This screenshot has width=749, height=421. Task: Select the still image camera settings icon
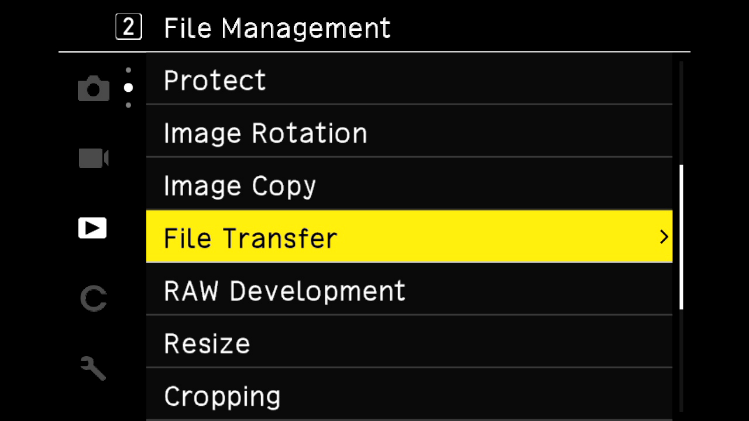[x=93, y=89]
